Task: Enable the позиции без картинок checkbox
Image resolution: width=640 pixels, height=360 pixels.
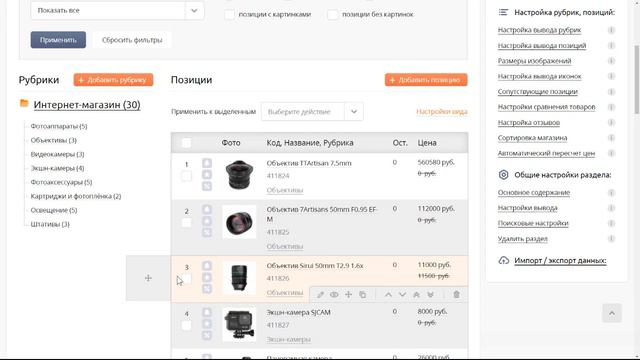Action: coord(333,14)
